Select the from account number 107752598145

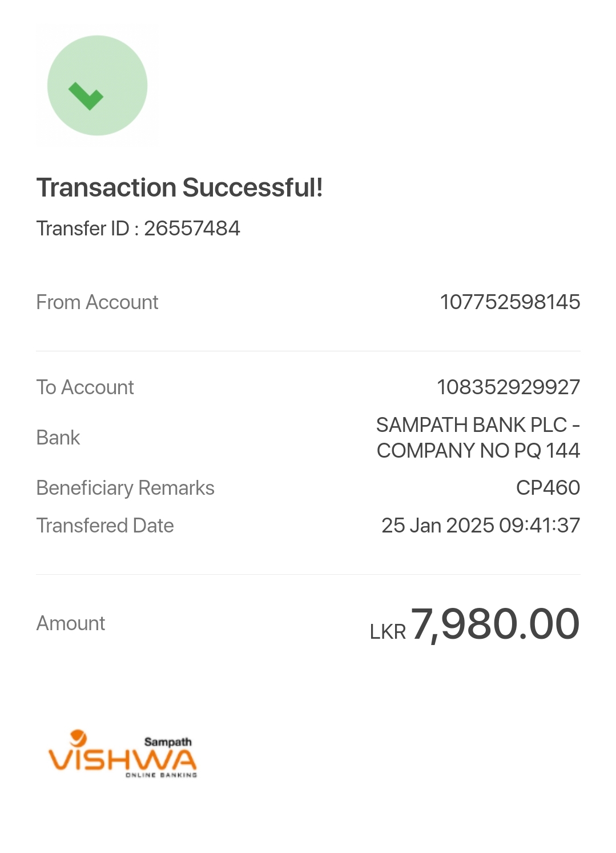pos(510,302)
